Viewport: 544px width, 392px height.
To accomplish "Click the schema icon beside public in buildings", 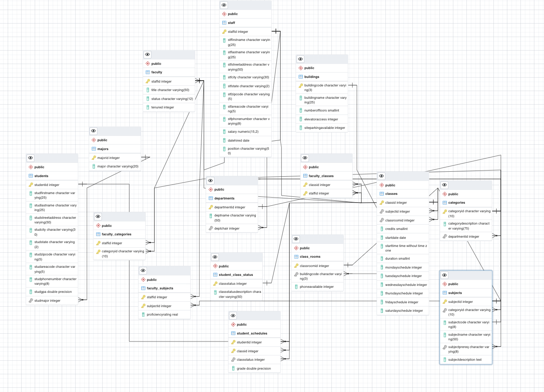I will (x=301, y=68).
